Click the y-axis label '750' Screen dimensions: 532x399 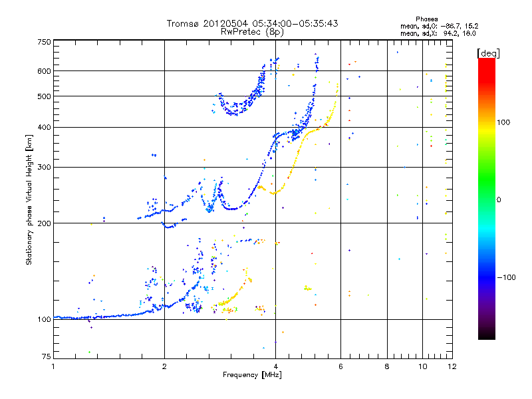(x=44, y=42)
